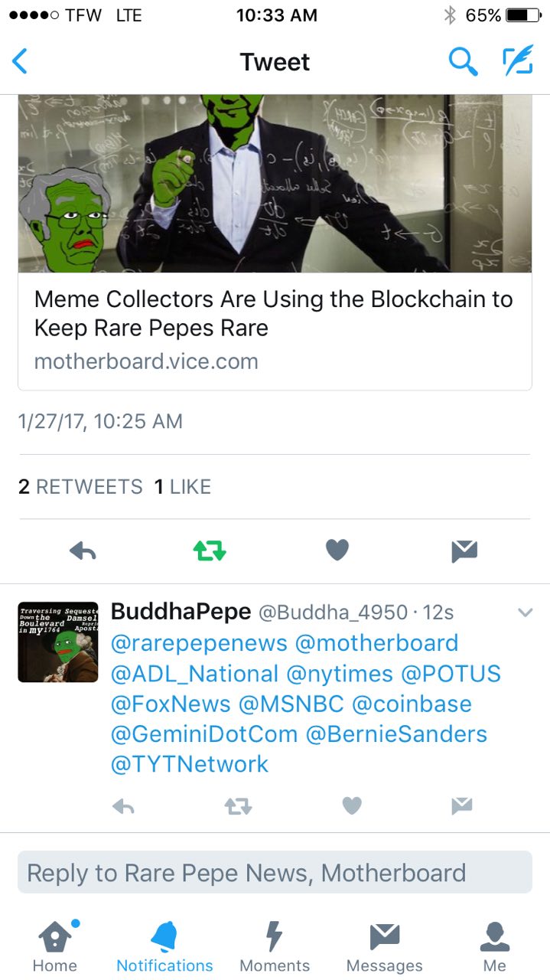Reply to the main tweet
Image resolution: width=550 pixels, height=980 pixels.
tap(83, 550)
